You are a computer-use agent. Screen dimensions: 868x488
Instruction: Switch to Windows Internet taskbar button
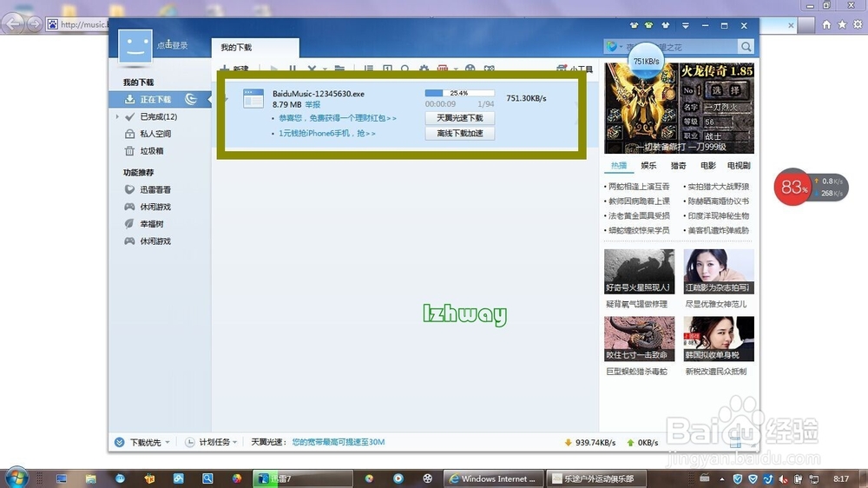[493, 478]
